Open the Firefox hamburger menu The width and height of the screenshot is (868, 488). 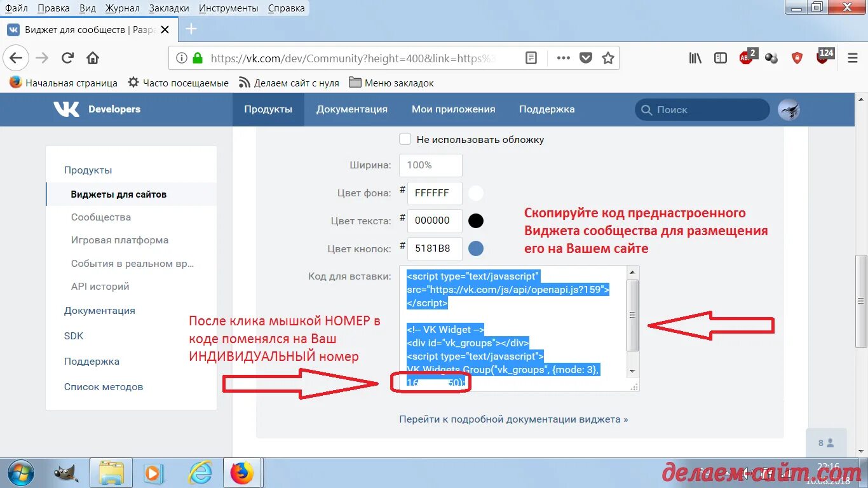pyautogui.click(x=853, y=58)
